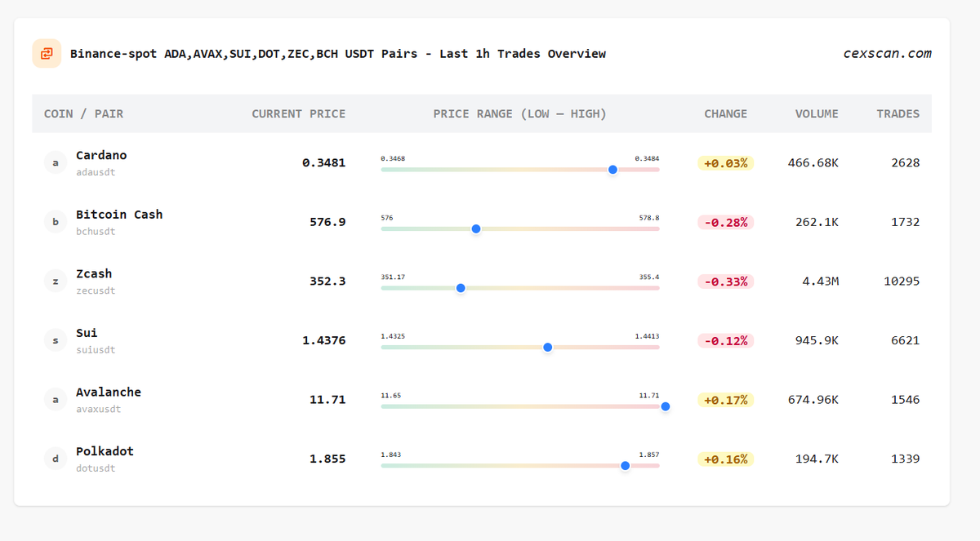This screenshot has height=541, width=980.
Task: Click the Cardano +0.03% change badge
Action: pos(725,163)
